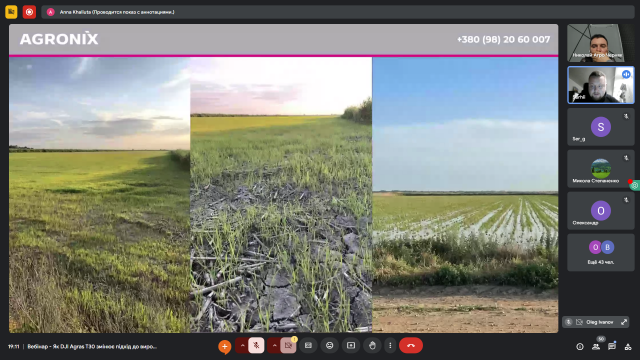Click the speaking audio indicator icon

(626, 74)
